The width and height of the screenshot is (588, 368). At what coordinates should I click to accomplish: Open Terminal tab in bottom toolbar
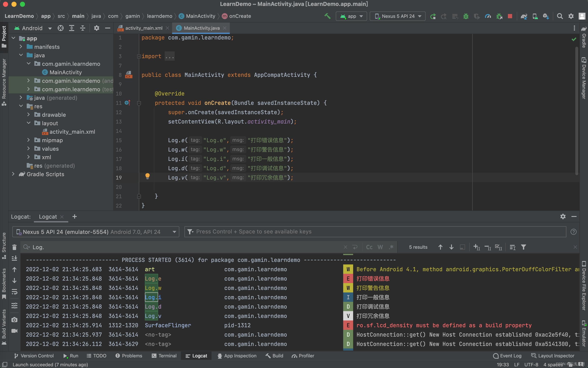point(167,356)
